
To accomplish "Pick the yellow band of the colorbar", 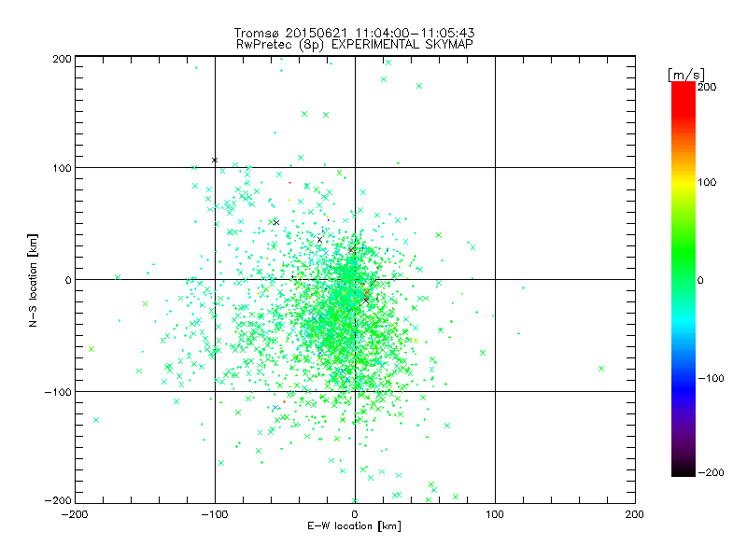I will pos(684,182).
